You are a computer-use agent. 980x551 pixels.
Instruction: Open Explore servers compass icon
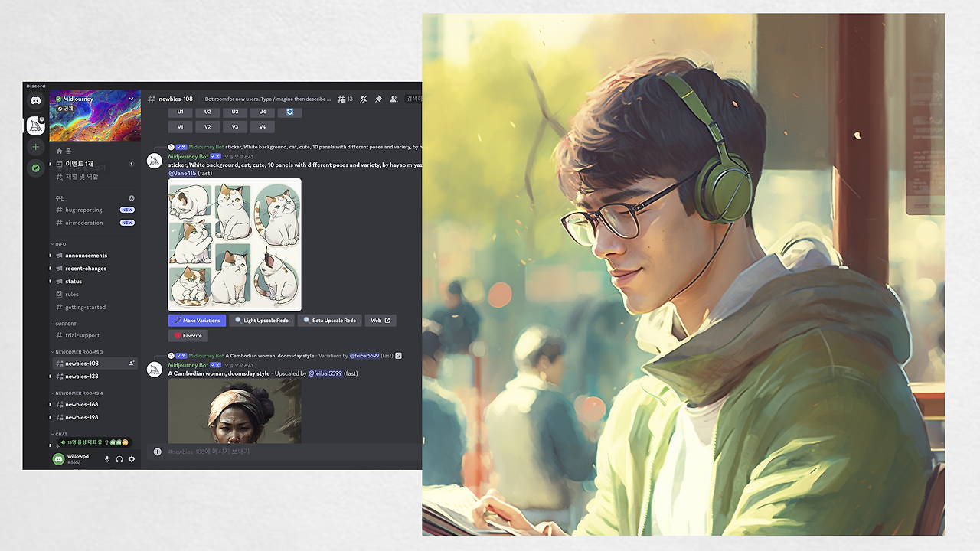pos(36,168)
